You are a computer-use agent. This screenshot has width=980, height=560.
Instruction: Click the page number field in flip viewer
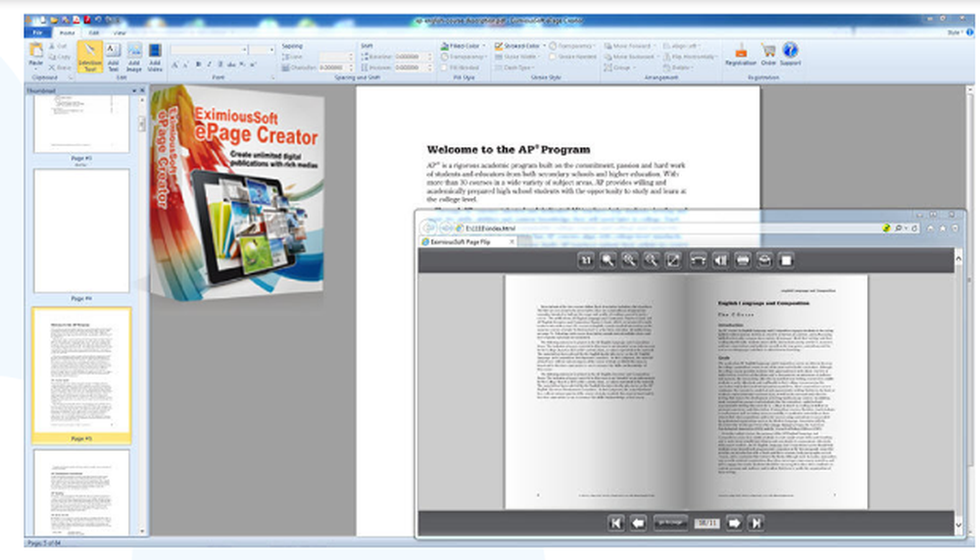click(x=707, y=523)
